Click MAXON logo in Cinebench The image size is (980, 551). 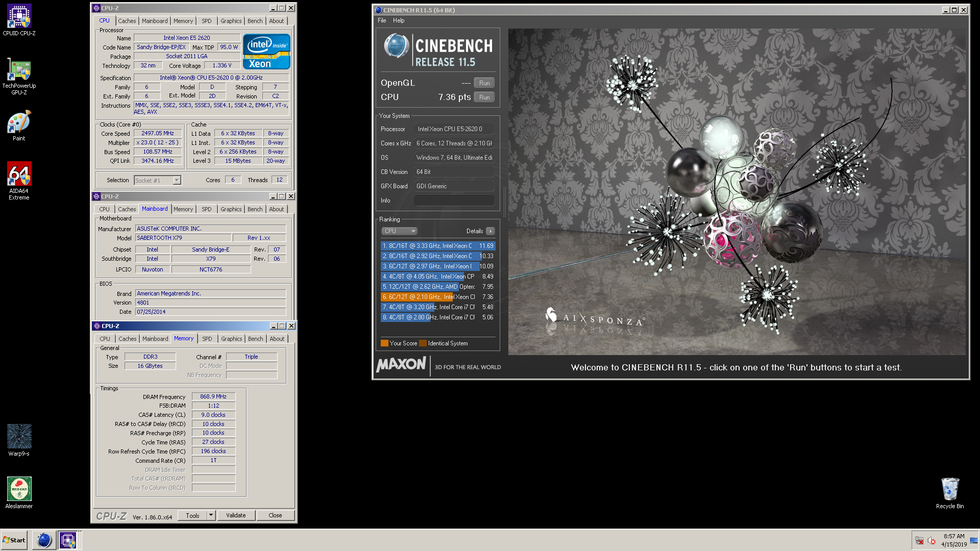(x=401, y=364)
